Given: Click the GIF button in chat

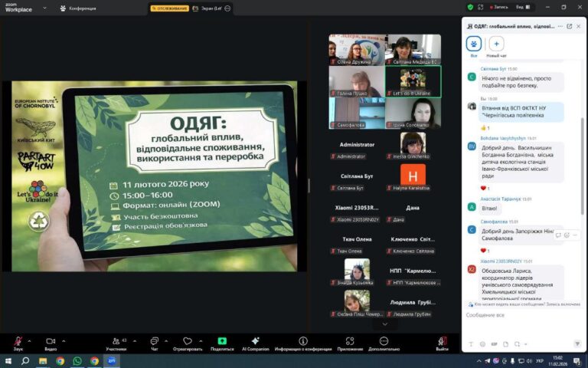Looking at the screenshot, I should (x=494, y=344).
